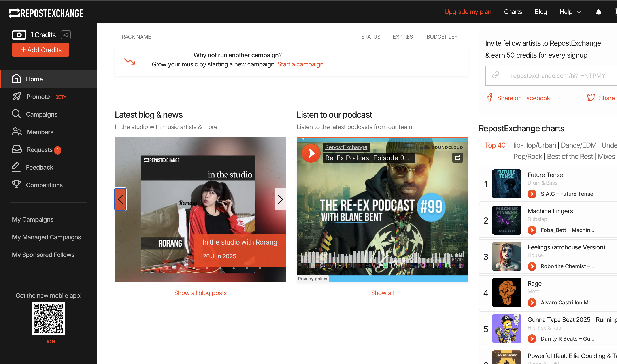617x364 pixels.
Task: Open Charts in top navigation
Action: tap(513, 12)
